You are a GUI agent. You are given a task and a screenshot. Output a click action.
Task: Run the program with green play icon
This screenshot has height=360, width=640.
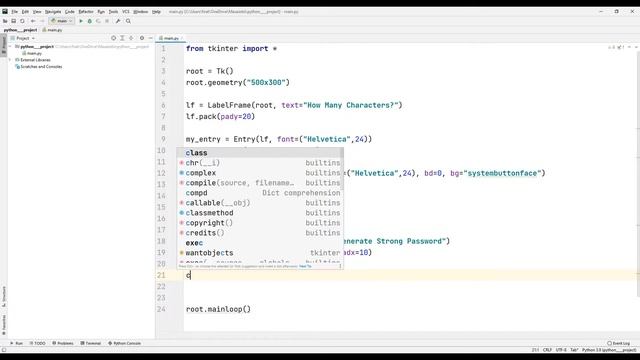[x=81, y=21]
